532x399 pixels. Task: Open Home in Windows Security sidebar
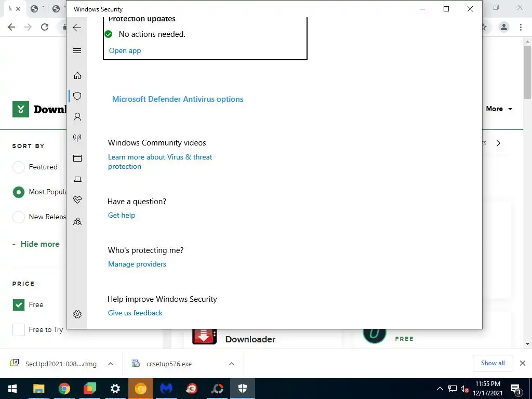(77, 75)
